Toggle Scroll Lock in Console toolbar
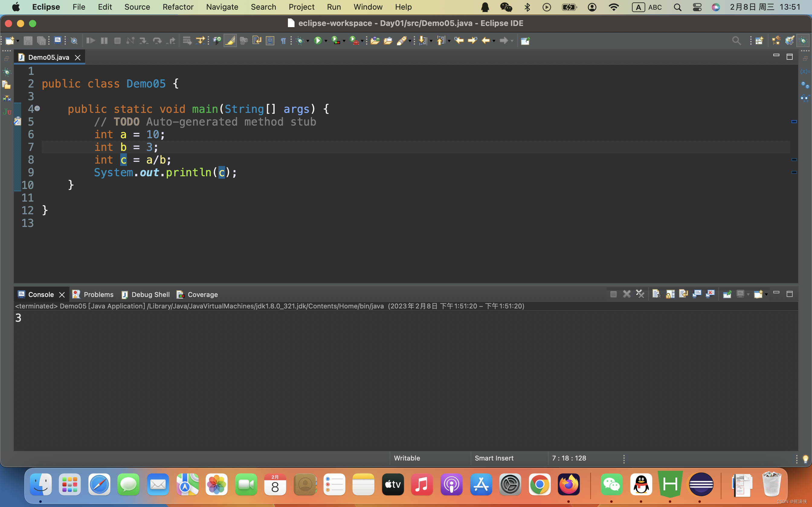The height and width of the screenshot is (507, 812). click(x=670, y=294)
